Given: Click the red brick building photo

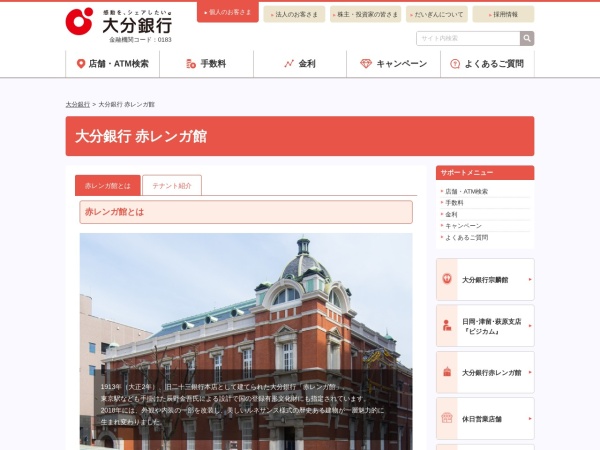Looking at the screenshot, I should (246, 341).
